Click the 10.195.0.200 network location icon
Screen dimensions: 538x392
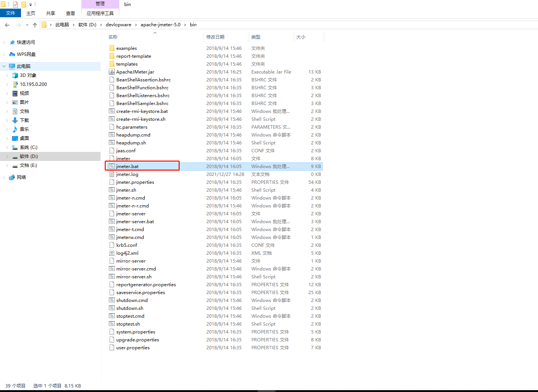[x=15, y=84]
